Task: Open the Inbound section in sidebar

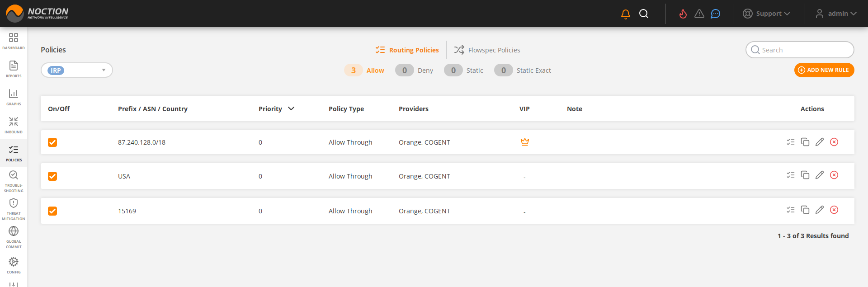Action: [14, 125]
